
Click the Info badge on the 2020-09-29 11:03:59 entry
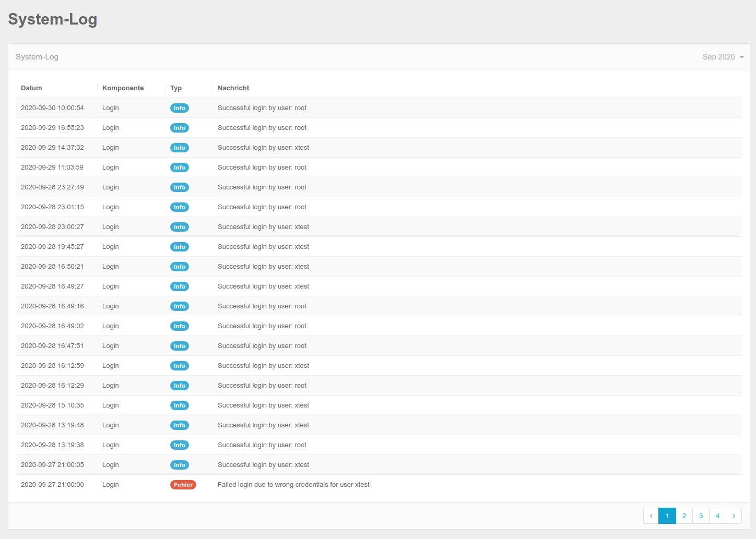180,167
